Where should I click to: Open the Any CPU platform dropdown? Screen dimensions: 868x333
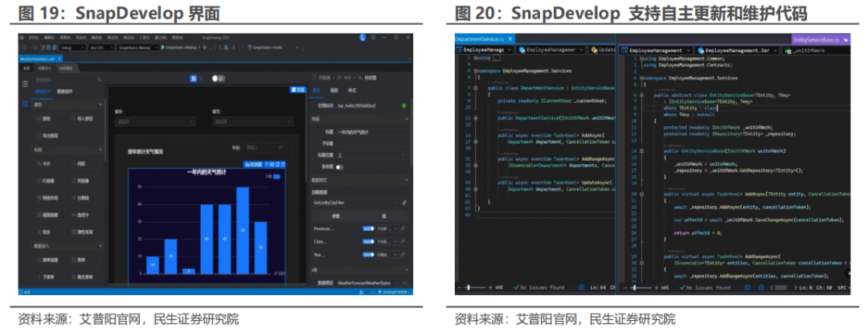[101, 47]
